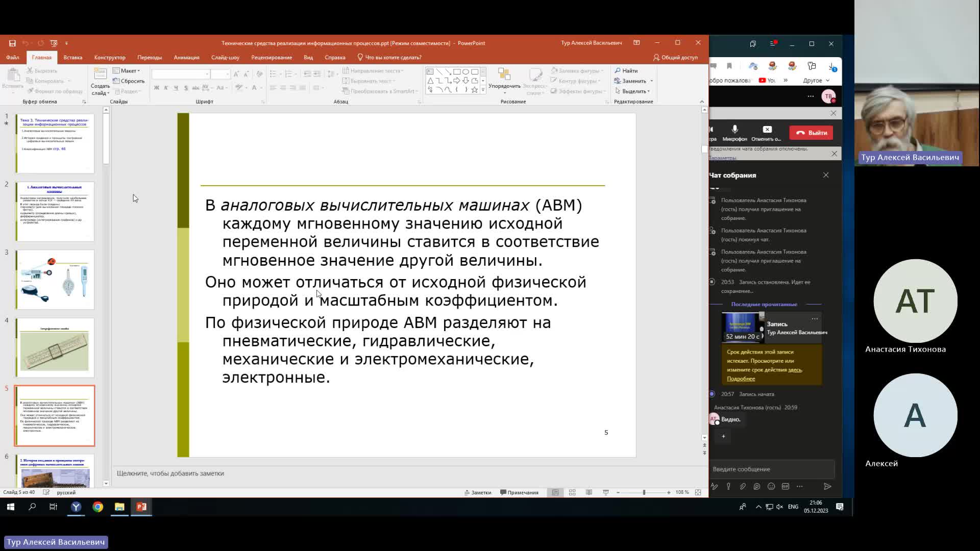Image resolution: width=980 pixels, height=551 pixels.
Task: Open the Заменить replace dropdown arrow
Action: [652, 81]
